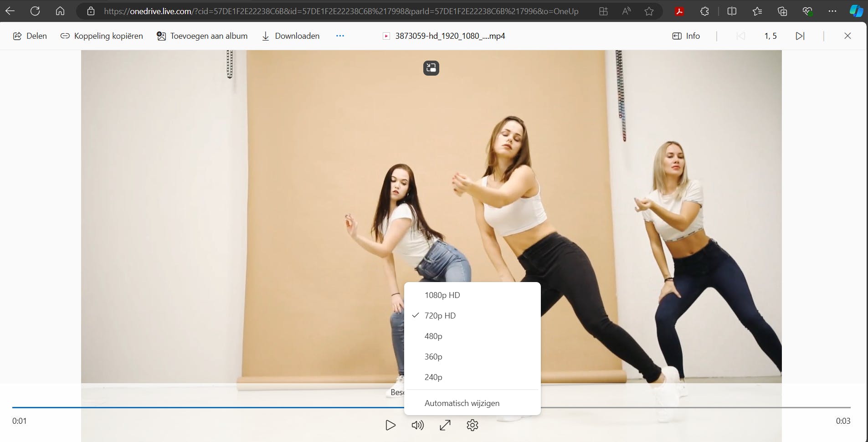The image size is (868, 442).
Task: Open the Copilot sidebar
Action: pyautogui.click(x=857, y=11)
